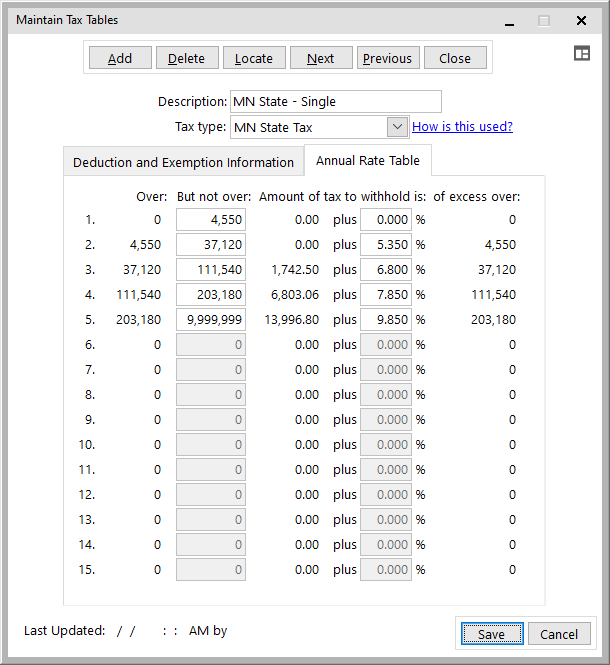Go to the Previous tax table
The image size is (610, 665).
[x=388, y=58]
